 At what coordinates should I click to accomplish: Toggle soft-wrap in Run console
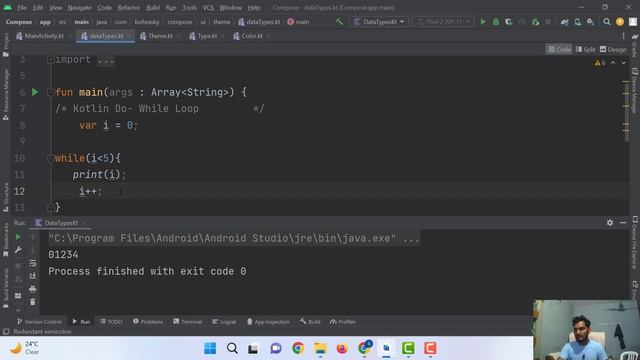(33, 263)
